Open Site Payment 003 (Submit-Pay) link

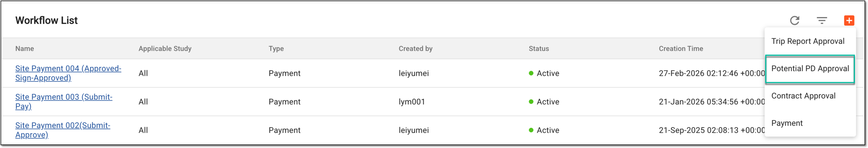click(x=64, y=102)
